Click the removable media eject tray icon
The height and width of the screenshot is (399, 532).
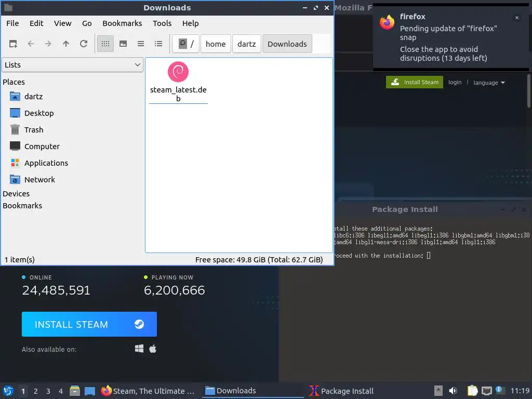tap(438, 391)
